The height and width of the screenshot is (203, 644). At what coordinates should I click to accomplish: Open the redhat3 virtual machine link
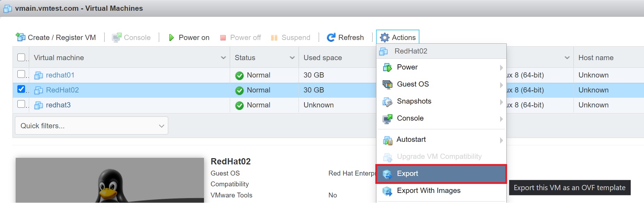(58, 105)
